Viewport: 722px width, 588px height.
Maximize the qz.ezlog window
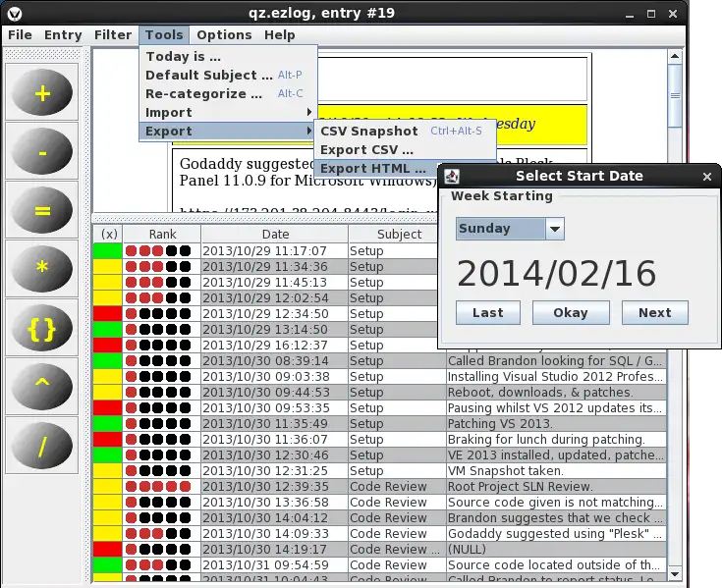pos(650,14)
